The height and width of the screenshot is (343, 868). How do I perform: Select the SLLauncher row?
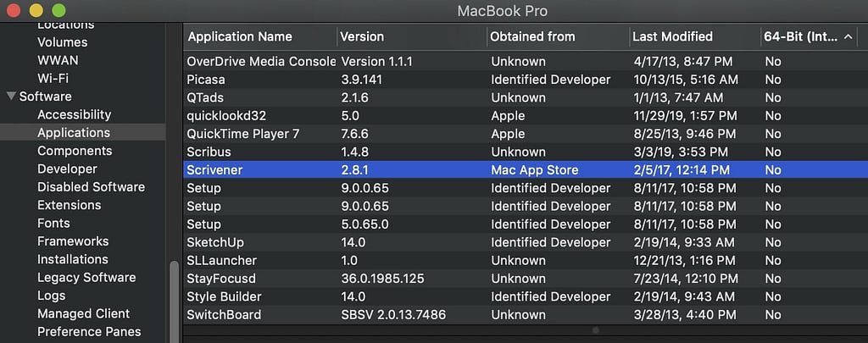click(526, 261)
